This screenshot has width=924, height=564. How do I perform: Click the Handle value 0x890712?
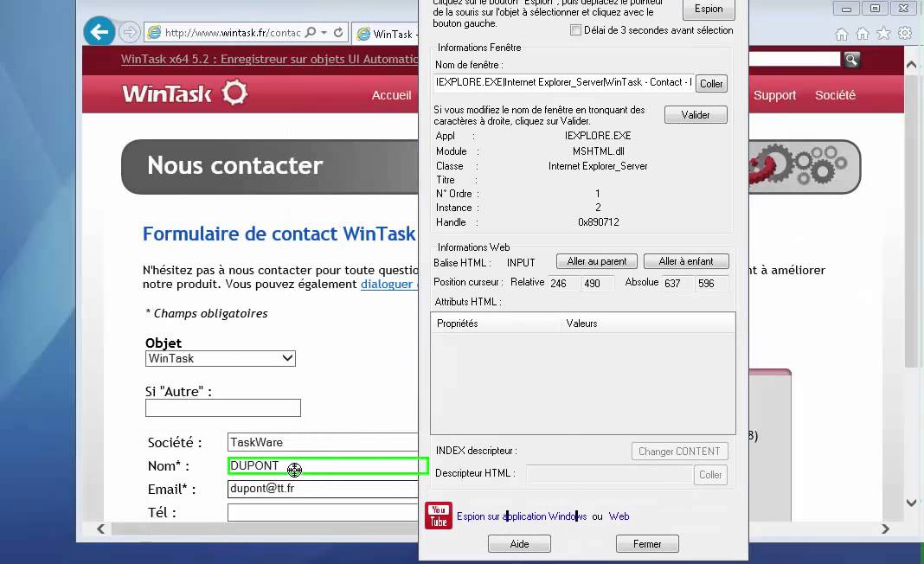click(x=598, y=222)
